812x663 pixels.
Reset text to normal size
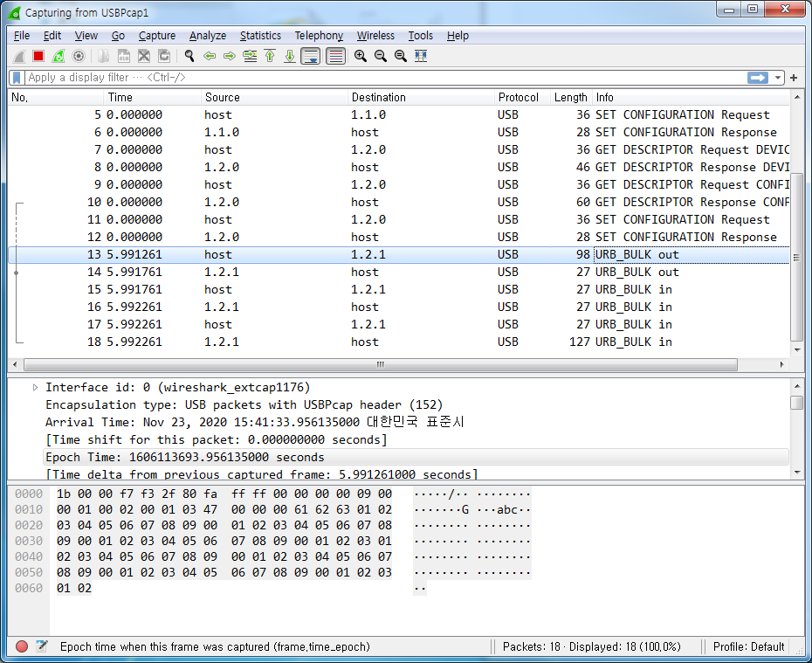[x=401, y=56]
